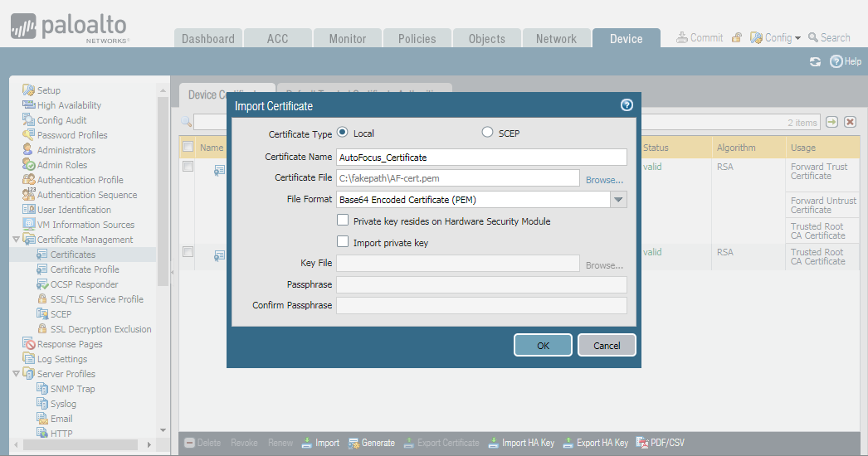Click the green arrow icon next to items count

(831, 122)
